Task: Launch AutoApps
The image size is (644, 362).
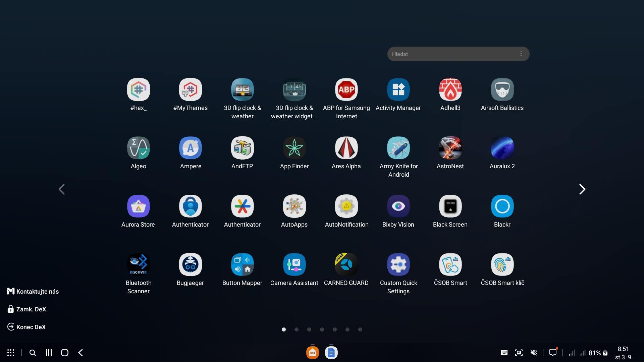Action: (294, 206)
